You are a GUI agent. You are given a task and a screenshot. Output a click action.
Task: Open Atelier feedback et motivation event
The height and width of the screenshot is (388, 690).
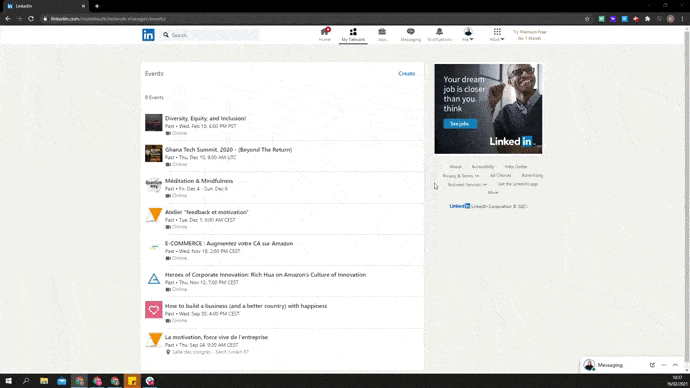206,212
